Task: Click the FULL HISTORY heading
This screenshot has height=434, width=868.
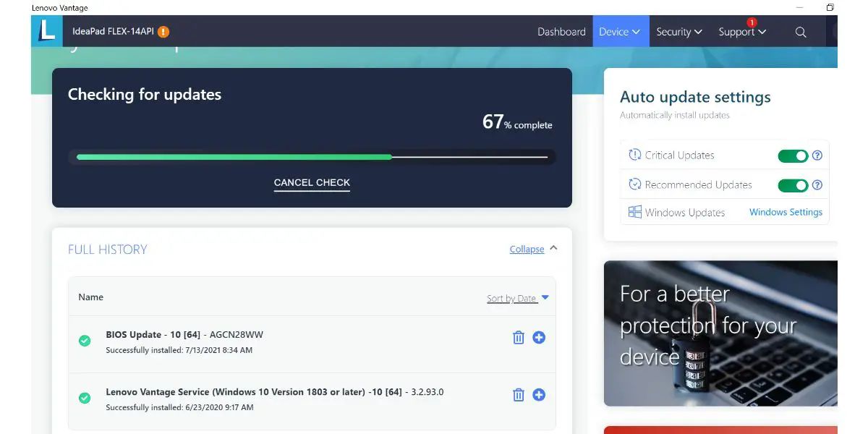Action: [107, 250]
